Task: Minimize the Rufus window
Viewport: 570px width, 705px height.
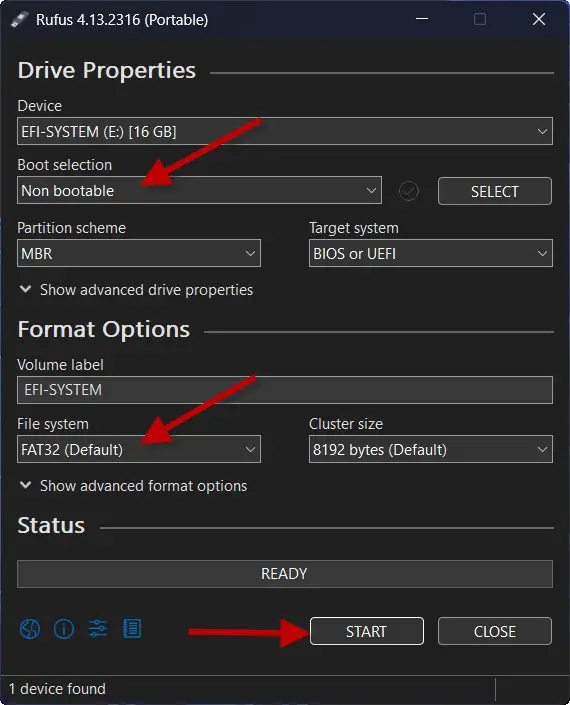Action: pyautogui.click(x=422, y=19)
